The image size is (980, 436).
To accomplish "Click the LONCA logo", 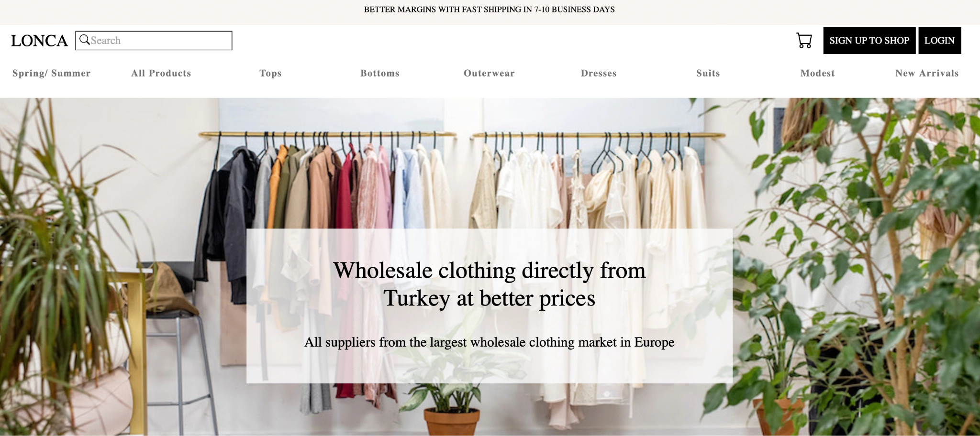I will point(39,41).
